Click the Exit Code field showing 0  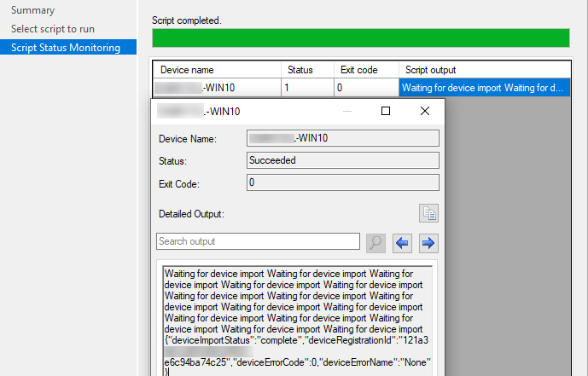pyautogui.click(x=343, y=182)
